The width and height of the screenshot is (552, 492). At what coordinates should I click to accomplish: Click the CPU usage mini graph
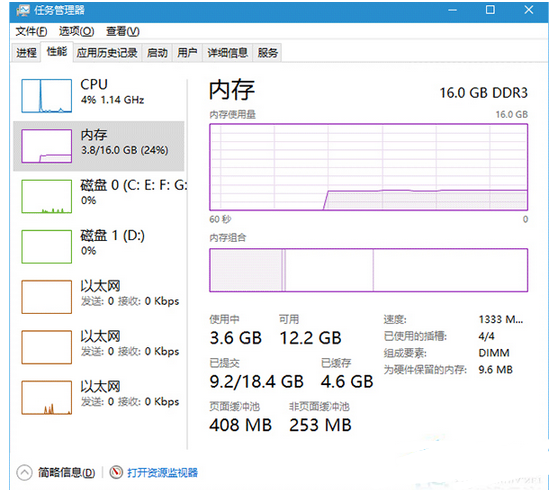(46, 96)
